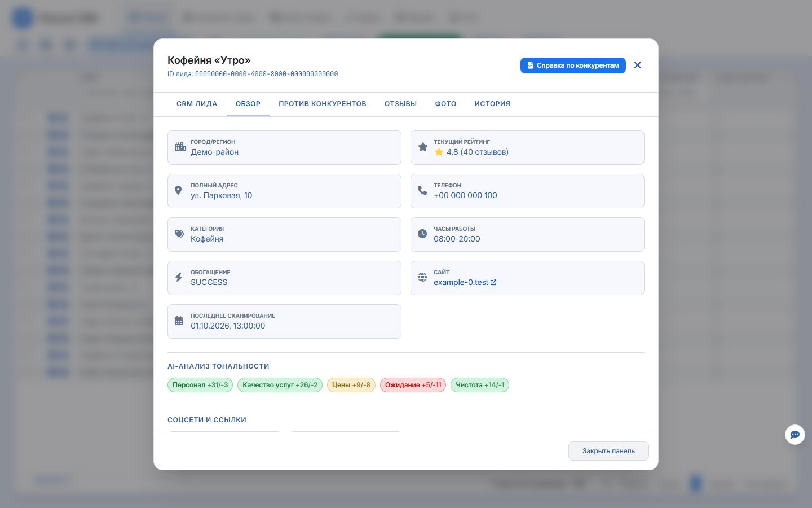This screenshot has width=812, height=508.
Task: Switch to the CRM ЛИДА tab
Action: click(x=197, y=104)
